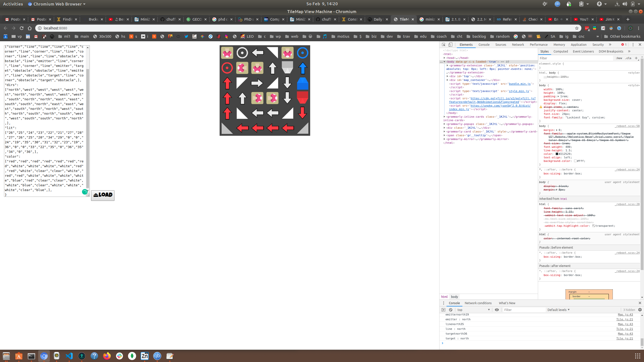Bookmark this page with the star icon
Screen dimensions: 644x362
(x=577, y=28)
